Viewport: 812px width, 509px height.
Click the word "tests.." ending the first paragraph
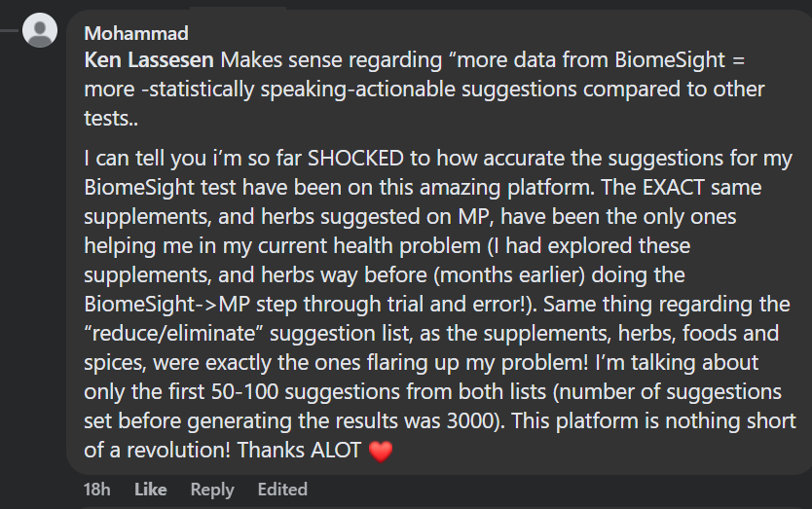pyautogui.click(x=111, y=119)
